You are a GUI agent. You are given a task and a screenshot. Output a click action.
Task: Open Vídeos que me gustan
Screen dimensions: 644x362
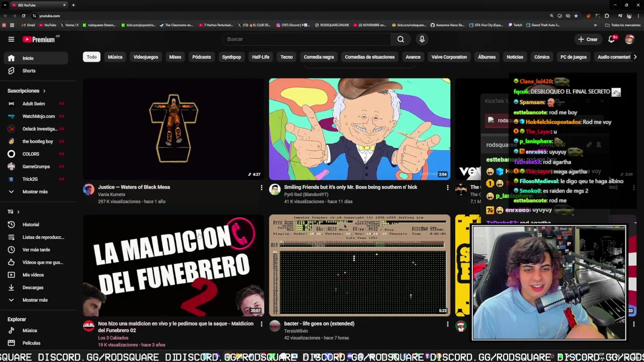[x=35, y=262]
